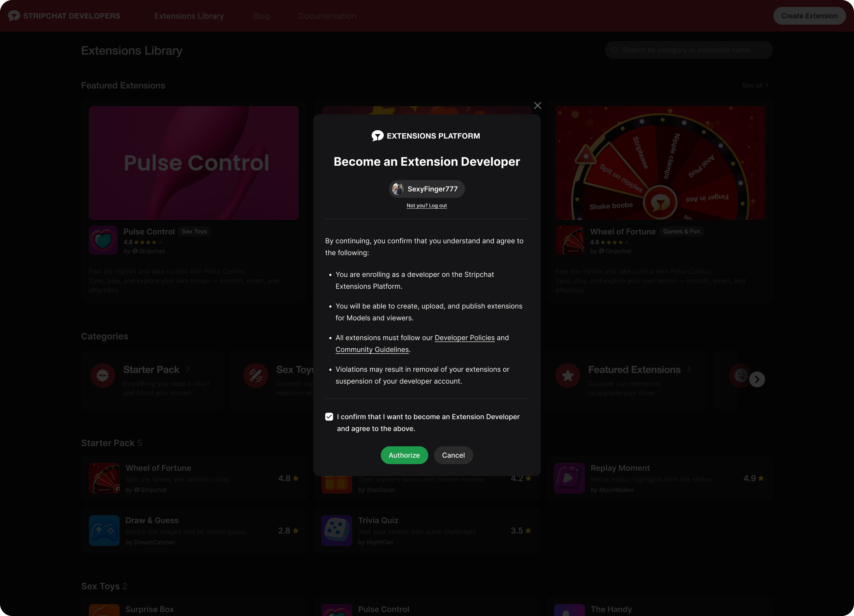This screenshot has width=854, height=616.
Task: Click the Pulse Control heart icon
Action: pyautogui.click(x=103, y=240)
